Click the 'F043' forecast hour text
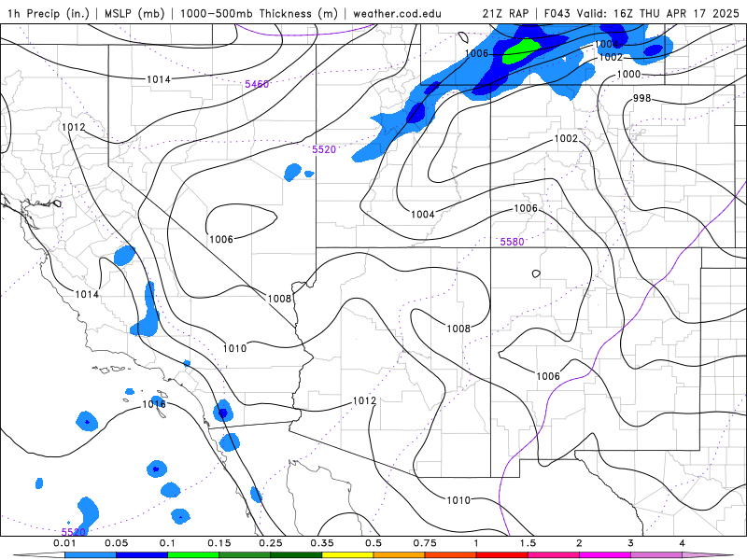 pyautogui.click(x=557, y=13)
